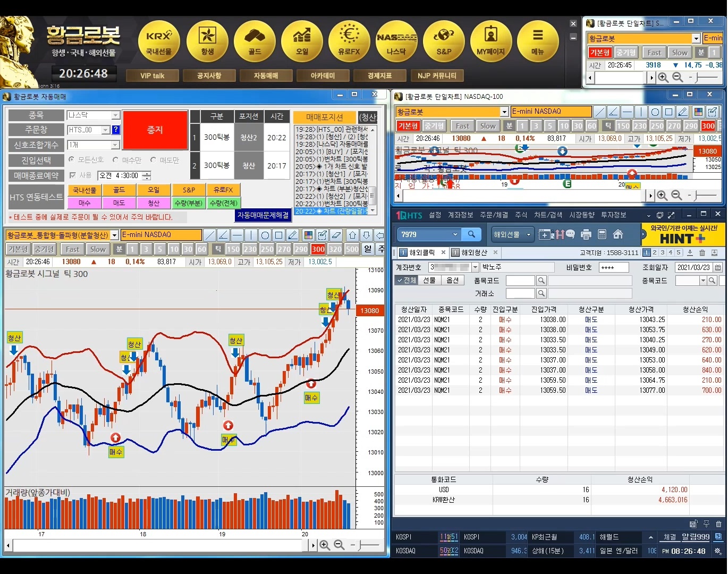Screen dimensions: 728x574
Task: Open the 주문창 HTS_00 dropdown
Action: 105,130
